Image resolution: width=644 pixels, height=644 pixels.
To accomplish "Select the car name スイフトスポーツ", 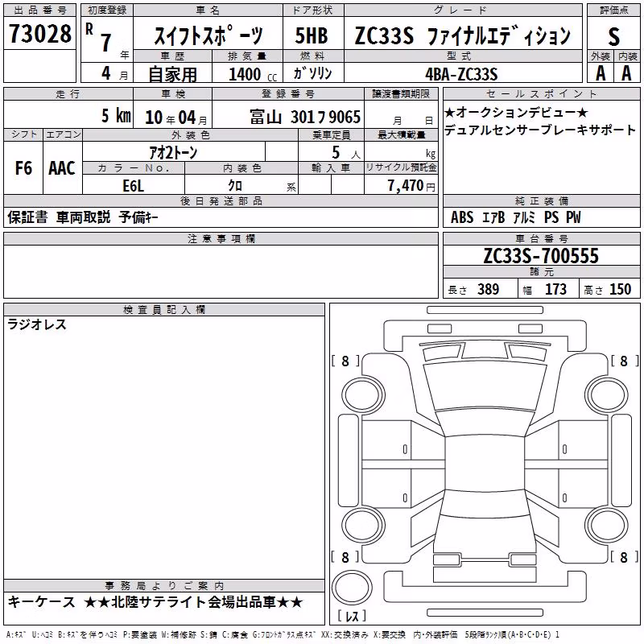I will click(208, 35).
